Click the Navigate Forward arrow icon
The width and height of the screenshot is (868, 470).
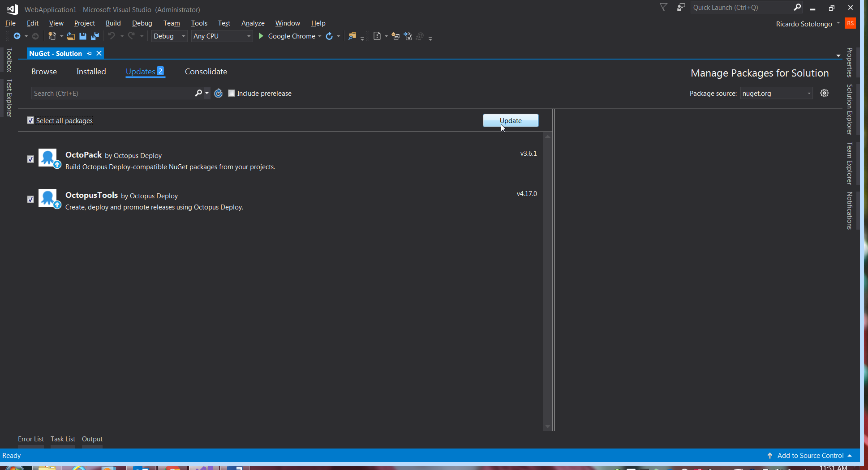pyautogui.click(x=35, y=36)
